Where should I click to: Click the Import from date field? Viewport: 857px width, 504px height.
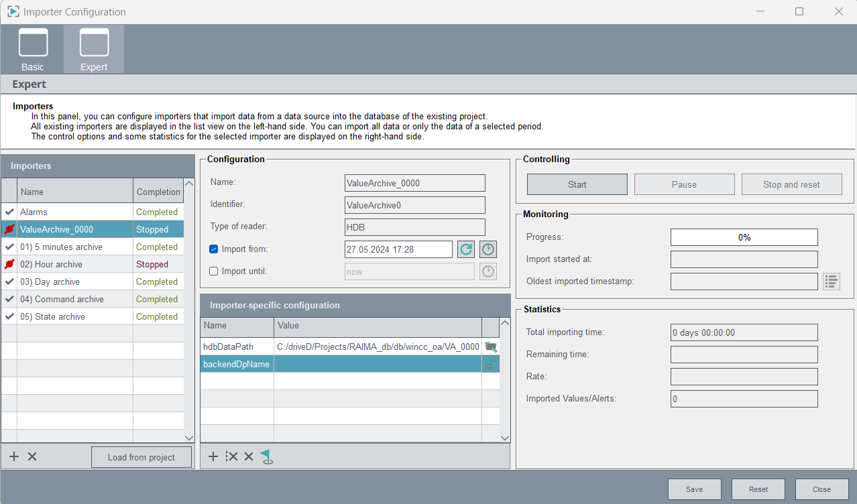pyautogui.click(x=398, y=249)
